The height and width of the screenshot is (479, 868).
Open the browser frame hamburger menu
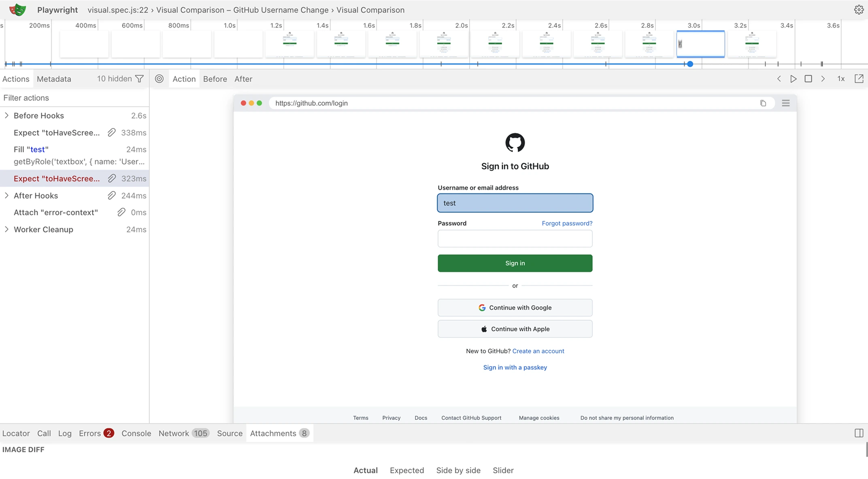[x=786, y=103]
